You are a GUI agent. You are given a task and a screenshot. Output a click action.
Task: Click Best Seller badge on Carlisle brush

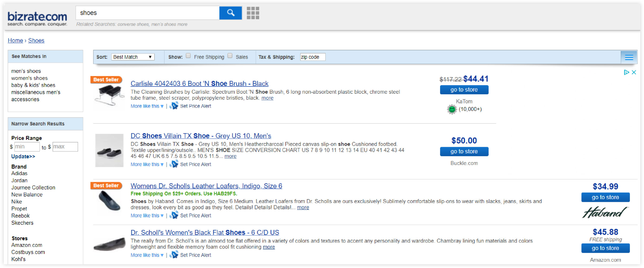106,80
